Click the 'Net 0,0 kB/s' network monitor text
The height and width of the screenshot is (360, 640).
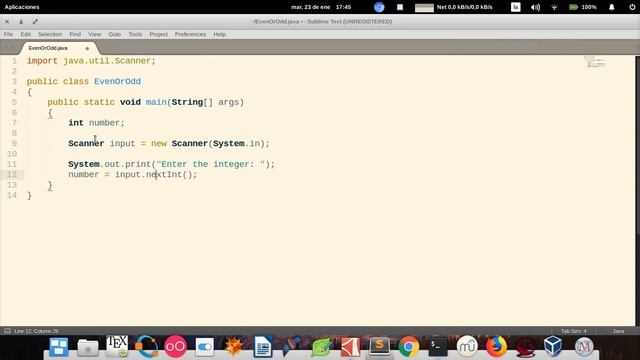pos(464,7)
